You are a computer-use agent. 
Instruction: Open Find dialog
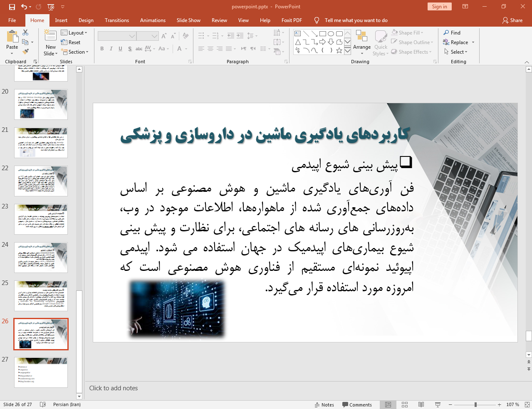pyautogui.click(x=452, y=33)
